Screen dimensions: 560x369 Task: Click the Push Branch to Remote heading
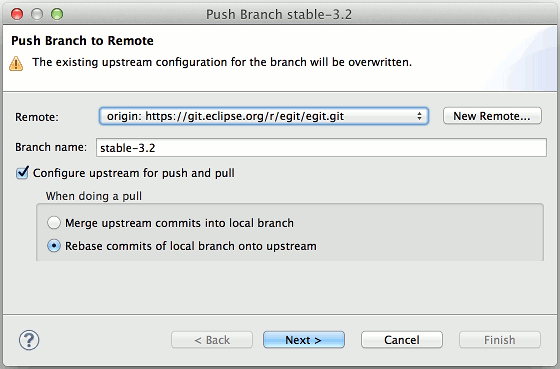82,41
